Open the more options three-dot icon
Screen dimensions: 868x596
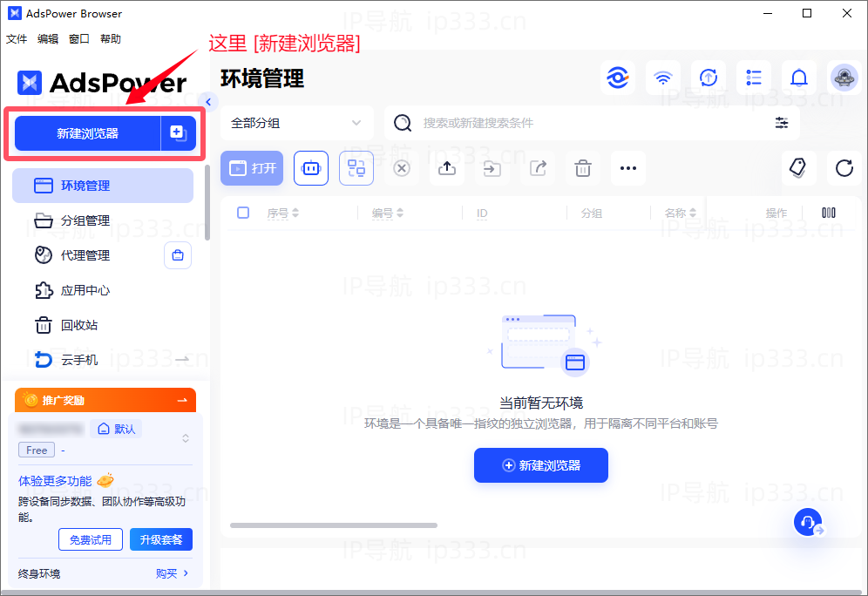[628, 167]
